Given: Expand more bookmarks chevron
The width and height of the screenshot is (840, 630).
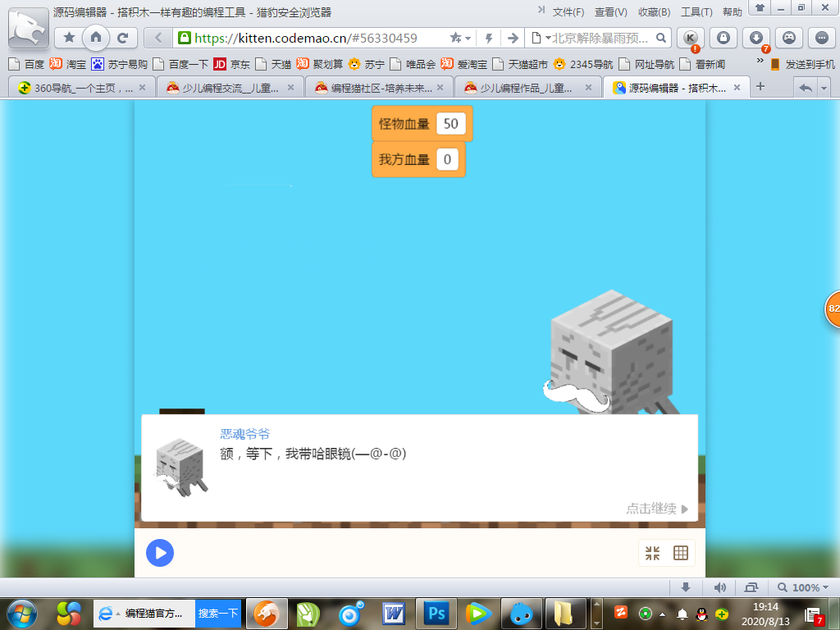Looking at the screenshot, I should [x=760, y=61].
